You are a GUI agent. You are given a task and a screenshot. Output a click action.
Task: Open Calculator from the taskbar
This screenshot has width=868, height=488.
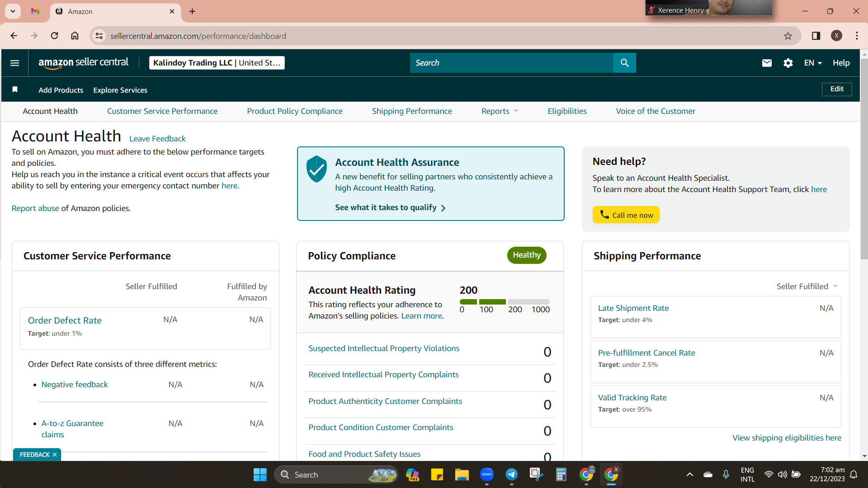(561, 474)
